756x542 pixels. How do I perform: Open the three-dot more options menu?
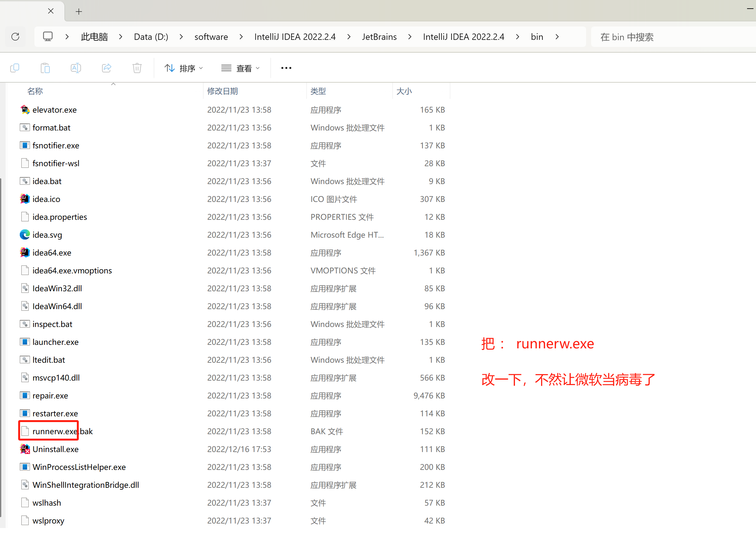(x=286, y=68)
